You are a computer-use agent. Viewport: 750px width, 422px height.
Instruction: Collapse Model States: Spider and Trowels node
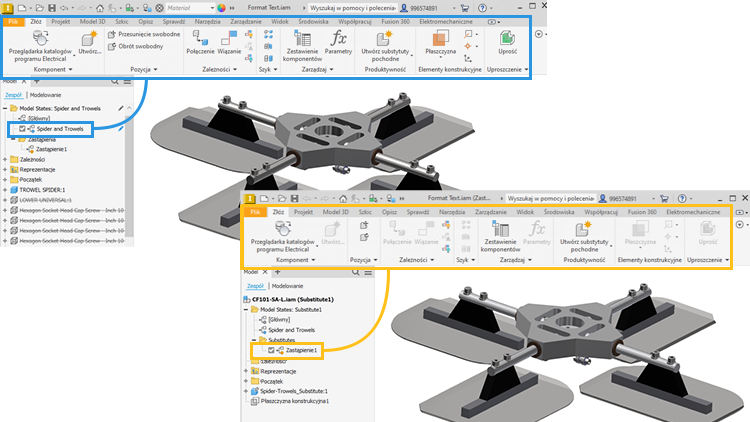[x=5, y=109]
